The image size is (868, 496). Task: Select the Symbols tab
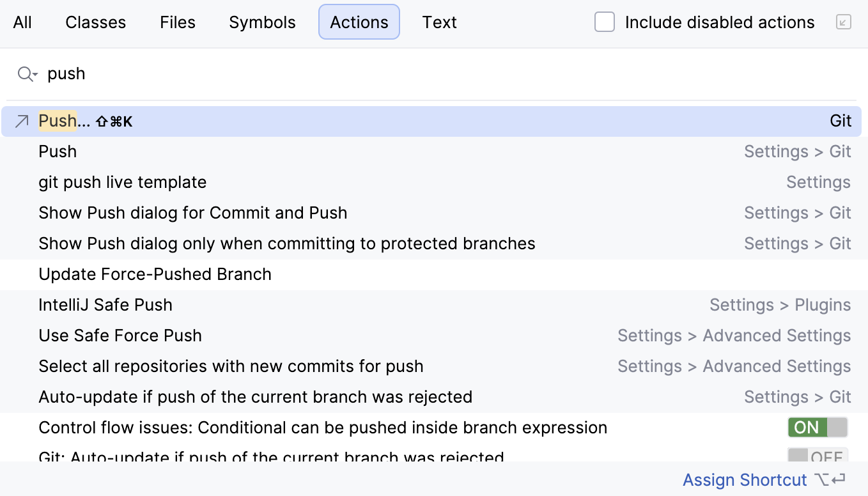point(262,22)
